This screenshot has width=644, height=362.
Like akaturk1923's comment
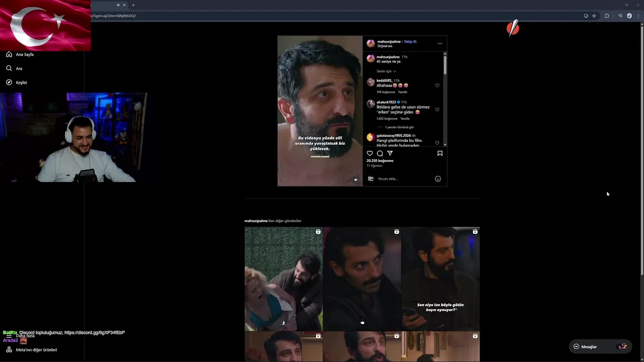click(437, 109)
